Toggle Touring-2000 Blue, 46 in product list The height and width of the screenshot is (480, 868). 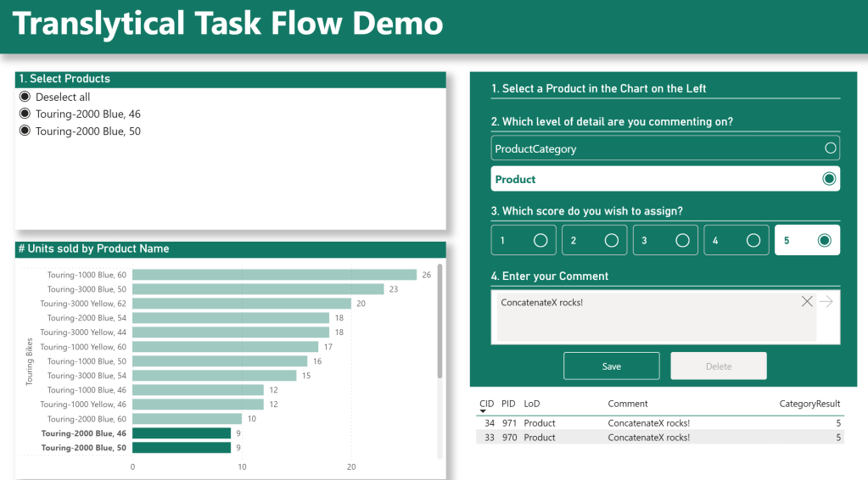[x=25, y=114]
